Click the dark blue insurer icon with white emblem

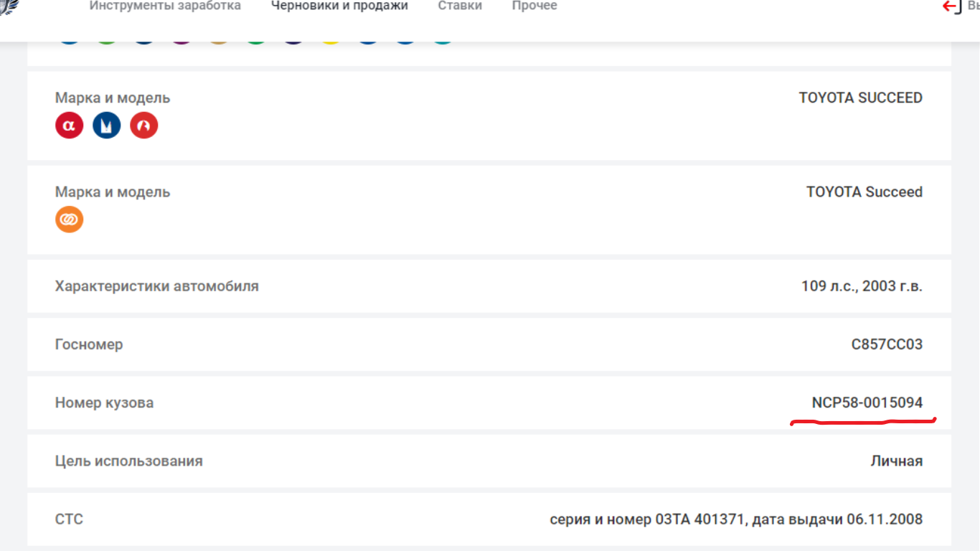107,126
